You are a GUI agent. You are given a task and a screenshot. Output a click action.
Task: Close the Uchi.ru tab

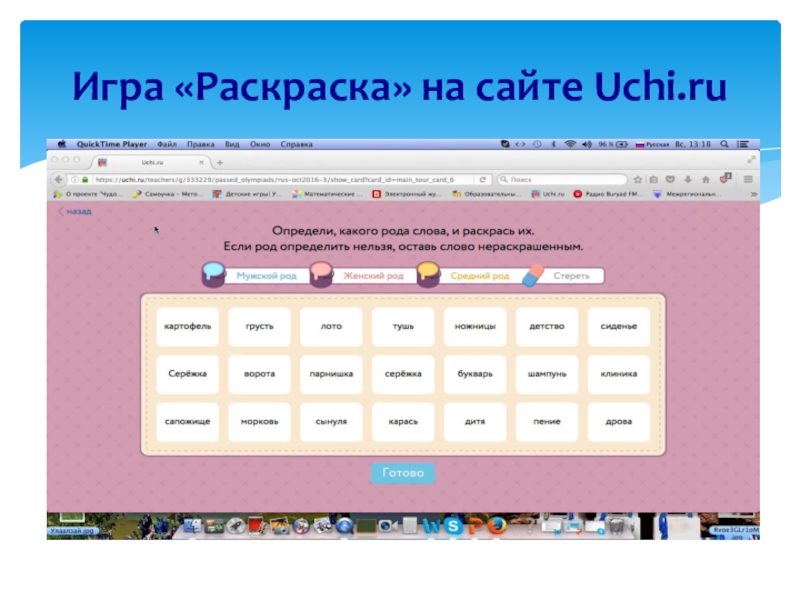[x=201, y=162]
